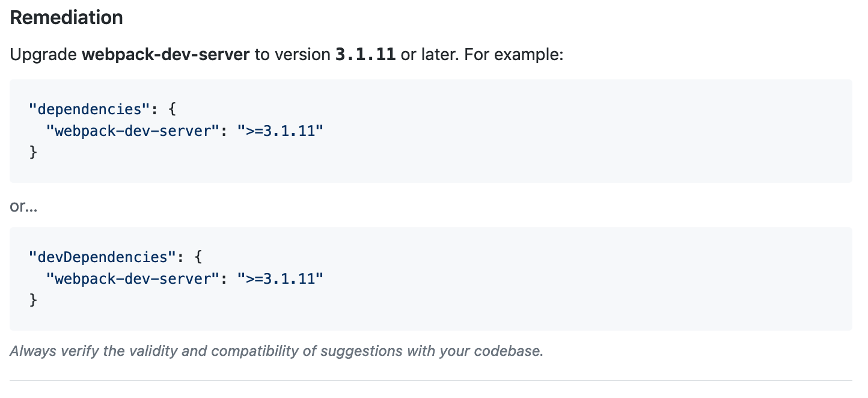This screenshot has width=868, height=398.
Task: Click the Remediation heading
Action: tap(66, 18)
